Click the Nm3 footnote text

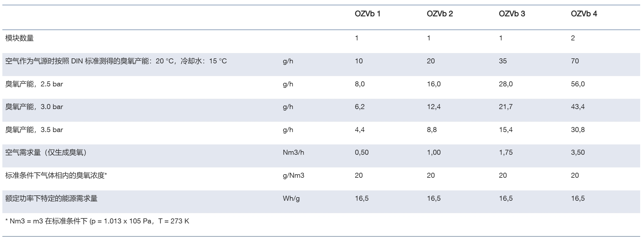pyautogui.click(x=97, y=221)
